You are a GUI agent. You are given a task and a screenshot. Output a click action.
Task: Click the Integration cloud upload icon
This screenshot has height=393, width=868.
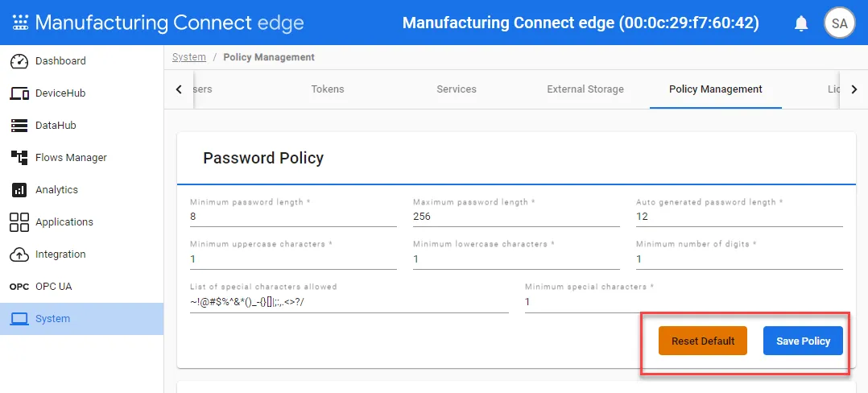click(19, 254)
